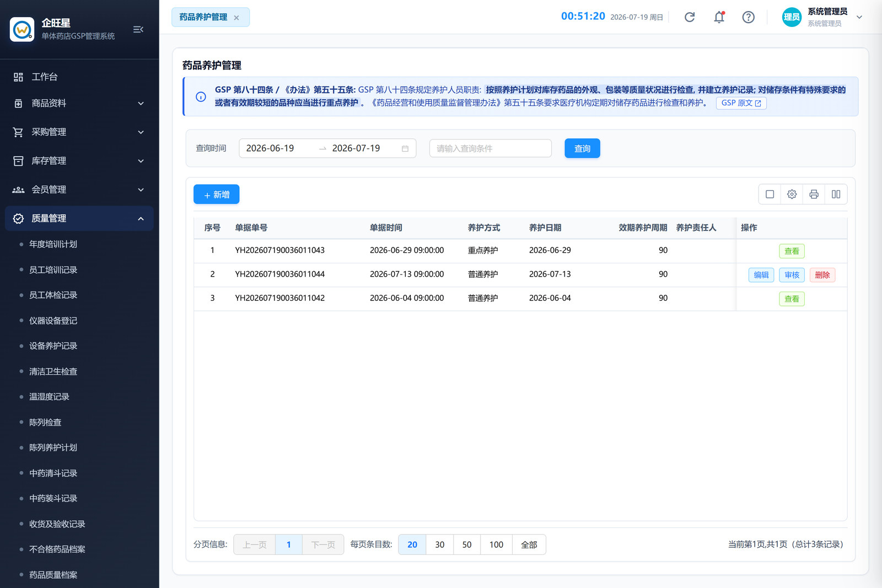Focus the 请输入查询条件 search input

coord(491,148)
